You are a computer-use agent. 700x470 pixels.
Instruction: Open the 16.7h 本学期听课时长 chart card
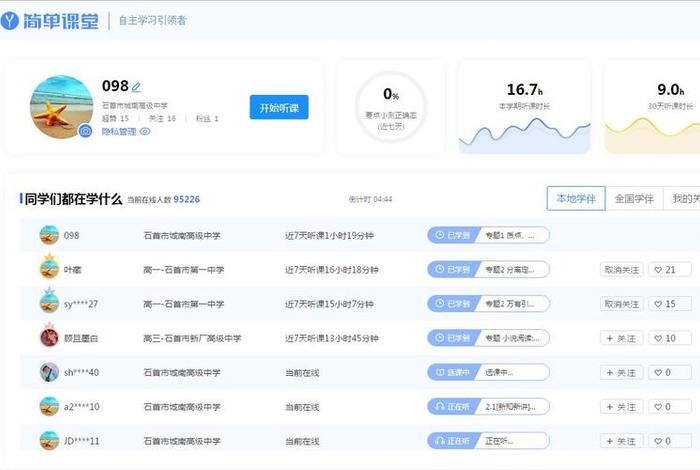[524, 108]
